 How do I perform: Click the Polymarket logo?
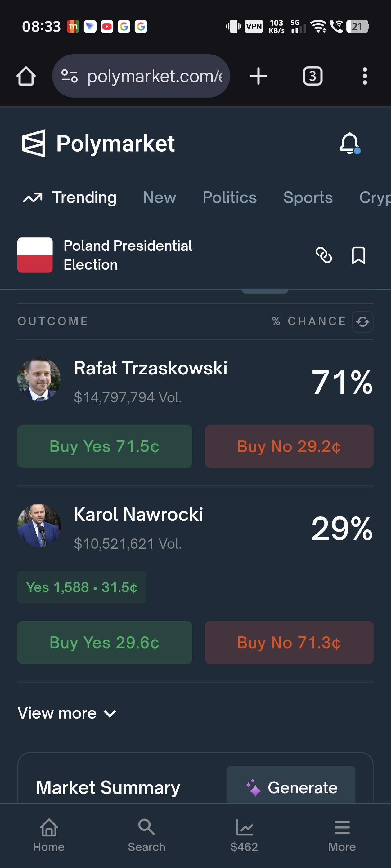(x=98, y=144)
